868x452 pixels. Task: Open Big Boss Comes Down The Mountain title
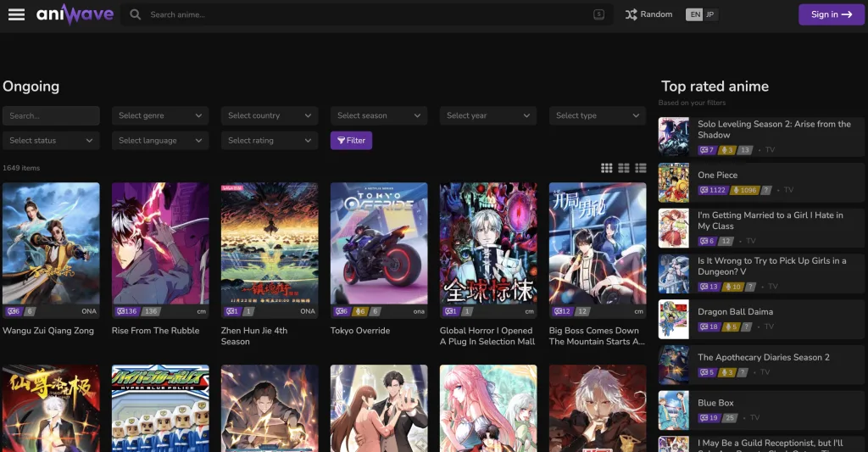pos(597,336)
